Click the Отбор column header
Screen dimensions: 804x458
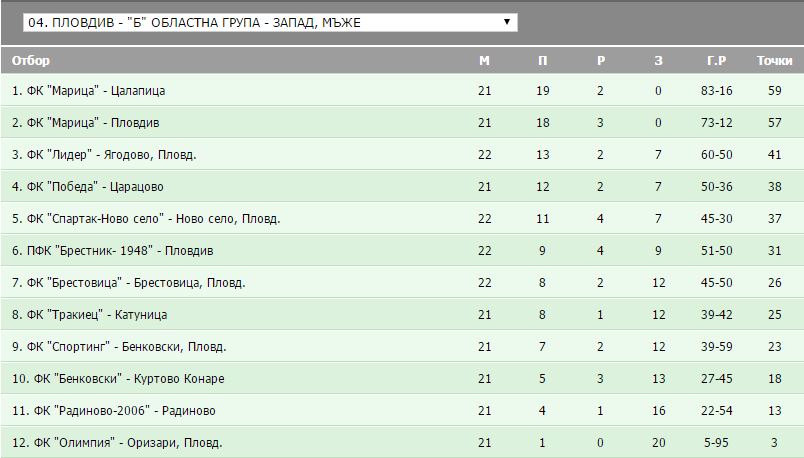[x=31, y=60]
